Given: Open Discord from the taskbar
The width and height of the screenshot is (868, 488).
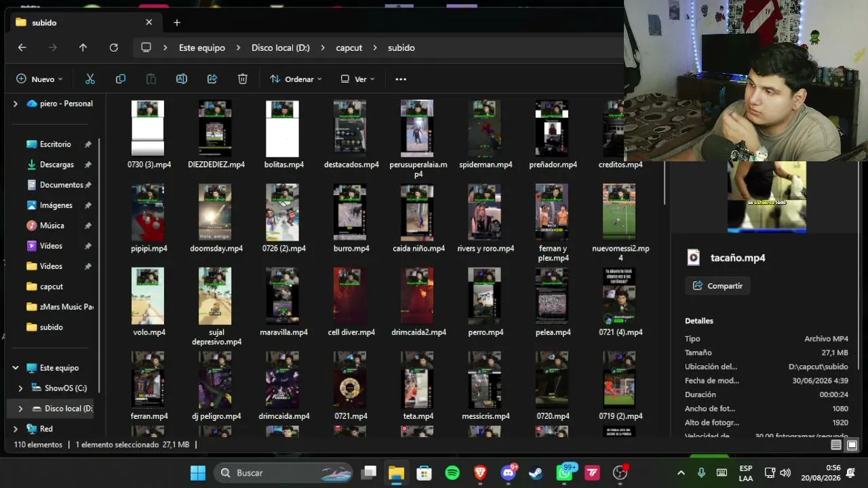Looking at the screenshot, I should coord(509,472).
